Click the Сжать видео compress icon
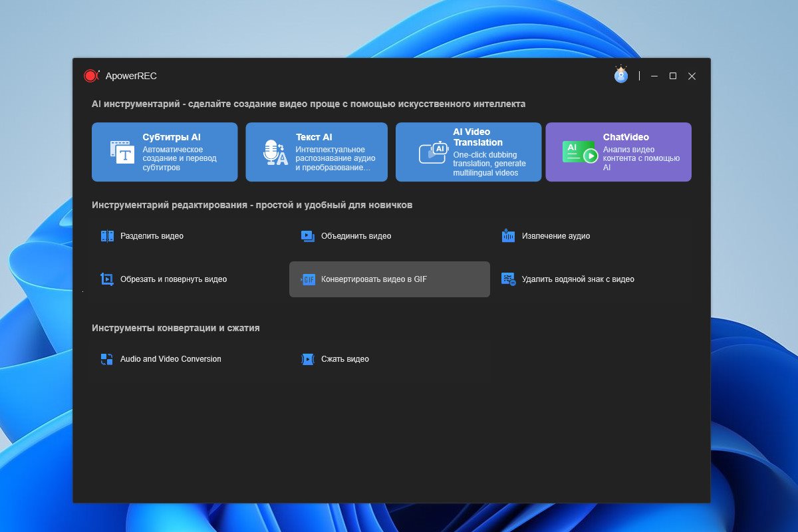Screen dimensions: 798x532 click(x=307, y=359)
